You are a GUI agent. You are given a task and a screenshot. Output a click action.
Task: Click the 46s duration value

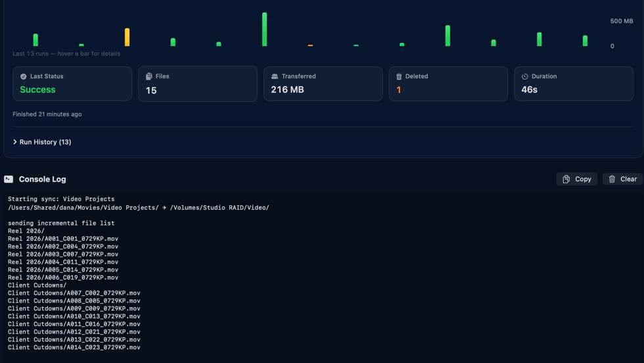[x=529, y=89]
